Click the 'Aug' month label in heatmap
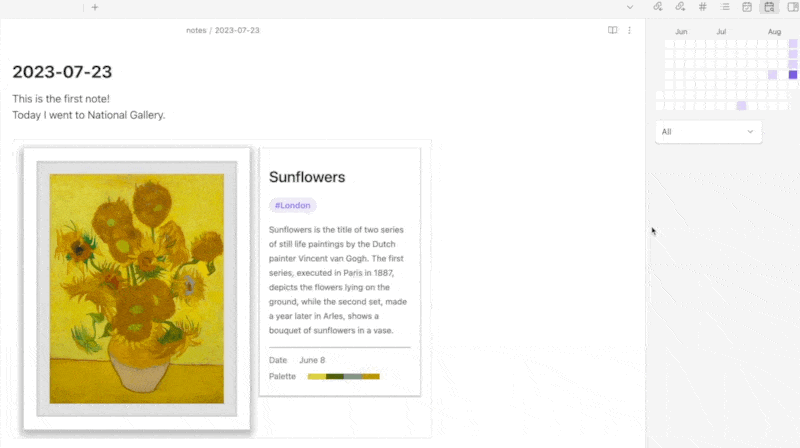This screenshot has width=800, height=448. coord(774,32)
